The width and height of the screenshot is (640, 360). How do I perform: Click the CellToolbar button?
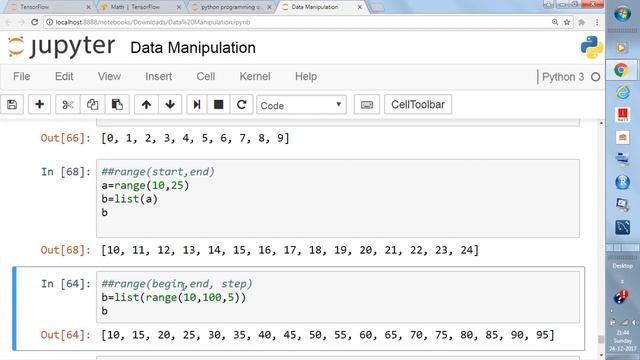point(418,104)
